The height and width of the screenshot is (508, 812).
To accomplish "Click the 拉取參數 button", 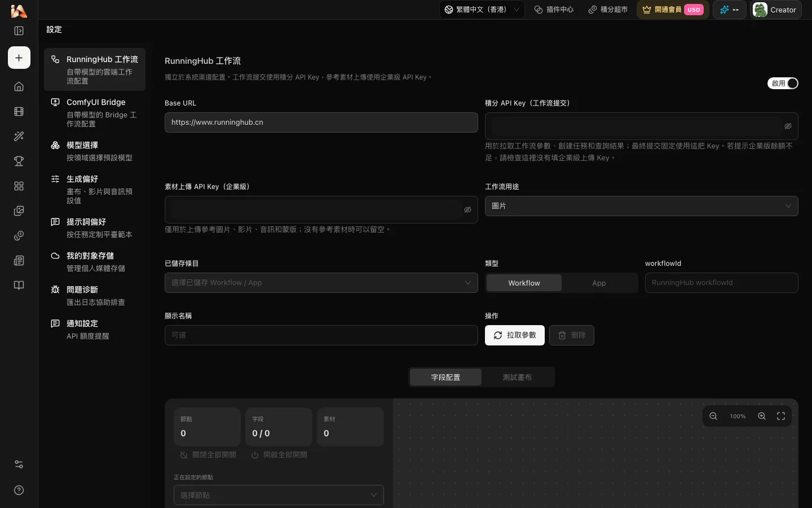I will pos(515,335).
